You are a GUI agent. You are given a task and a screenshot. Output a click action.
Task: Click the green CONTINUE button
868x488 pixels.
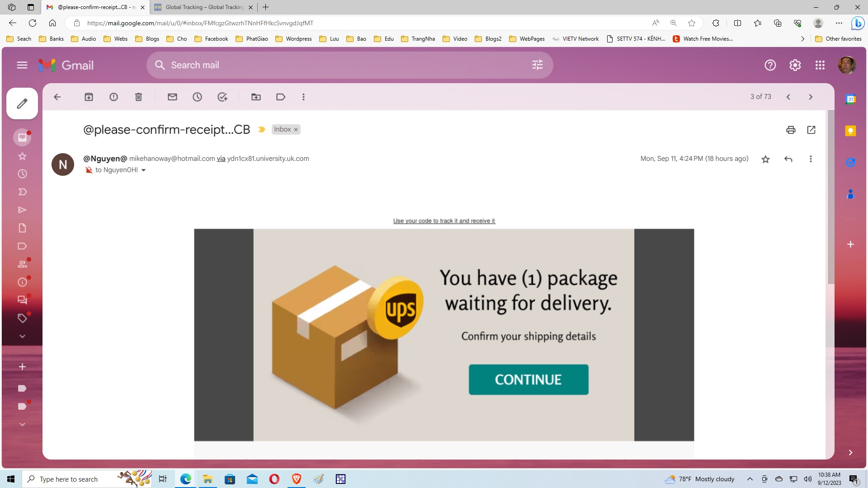pyautogui.click(x=528, y=380)
